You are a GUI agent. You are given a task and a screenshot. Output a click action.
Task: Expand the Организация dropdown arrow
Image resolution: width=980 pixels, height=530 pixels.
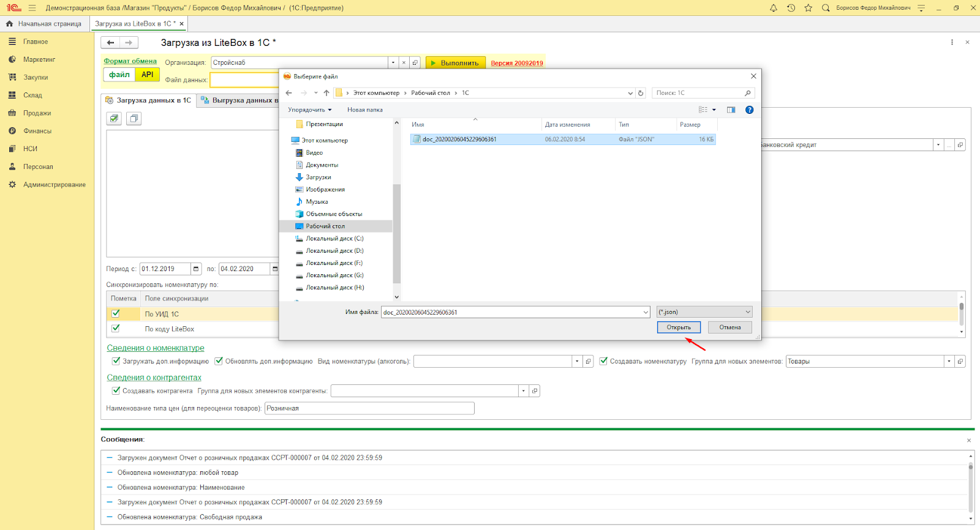[393, 62]
